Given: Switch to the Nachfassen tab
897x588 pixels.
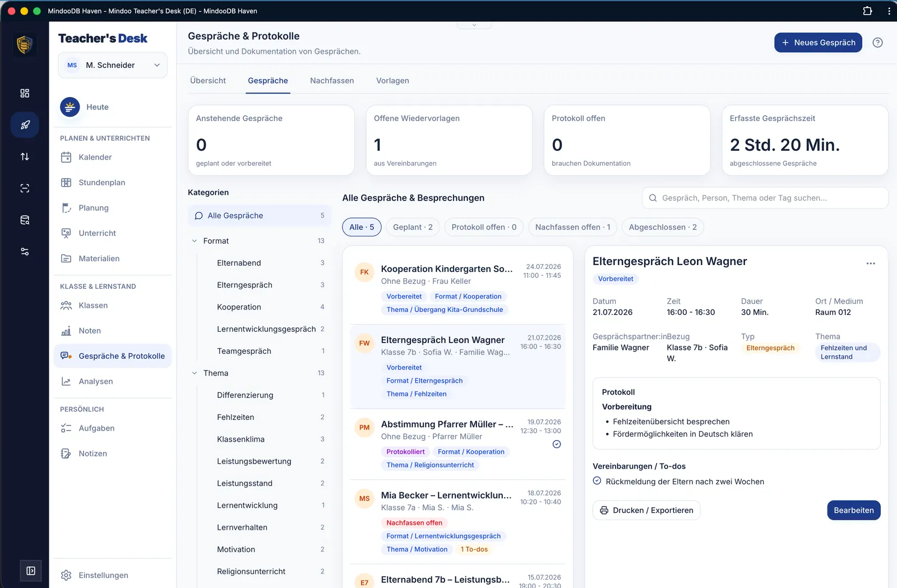Looking at the screenshot, I should pos(332,81).
